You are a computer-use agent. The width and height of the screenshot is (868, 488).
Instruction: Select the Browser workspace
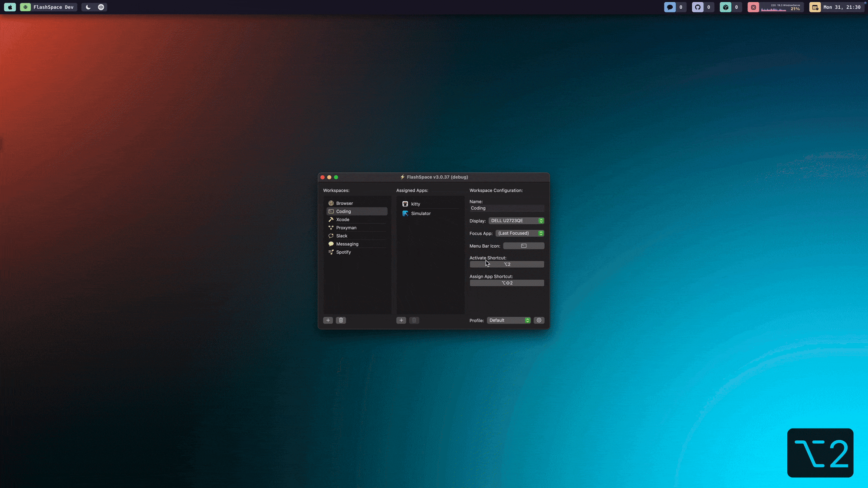[x=345, y=203]
